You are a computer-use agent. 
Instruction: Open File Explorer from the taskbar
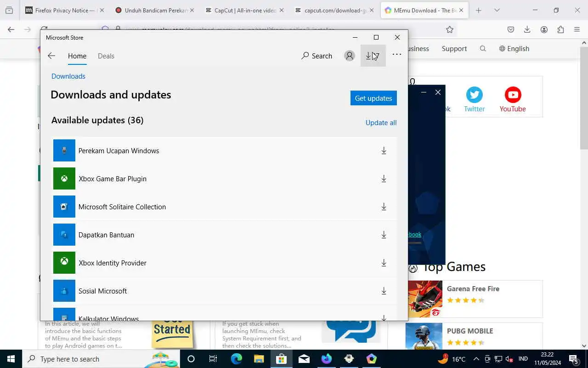[x=259, y=359]
